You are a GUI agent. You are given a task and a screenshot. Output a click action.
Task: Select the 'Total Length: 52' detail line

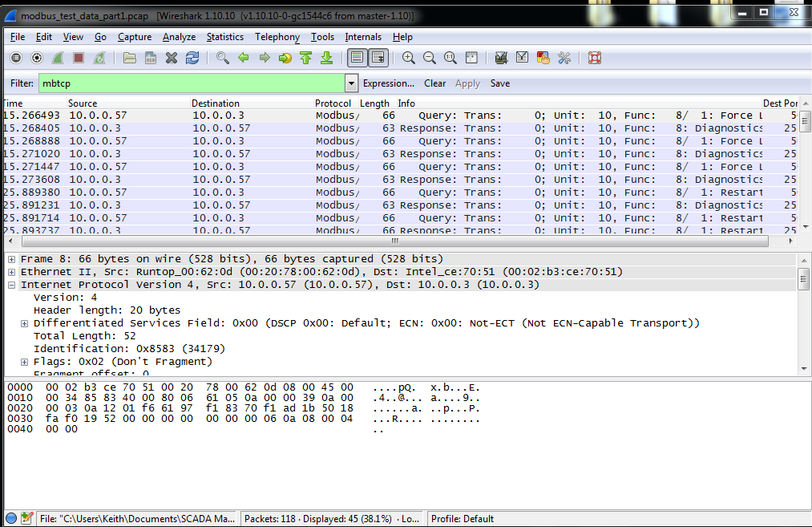coord(84,336)
